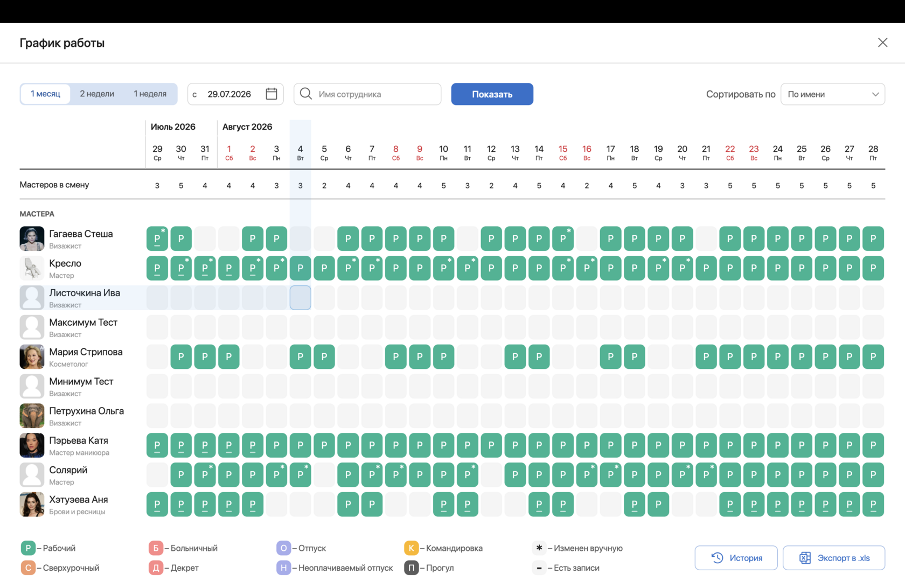Click the Показать button
This screenshot has height=588, width=905.
point(492,94)
